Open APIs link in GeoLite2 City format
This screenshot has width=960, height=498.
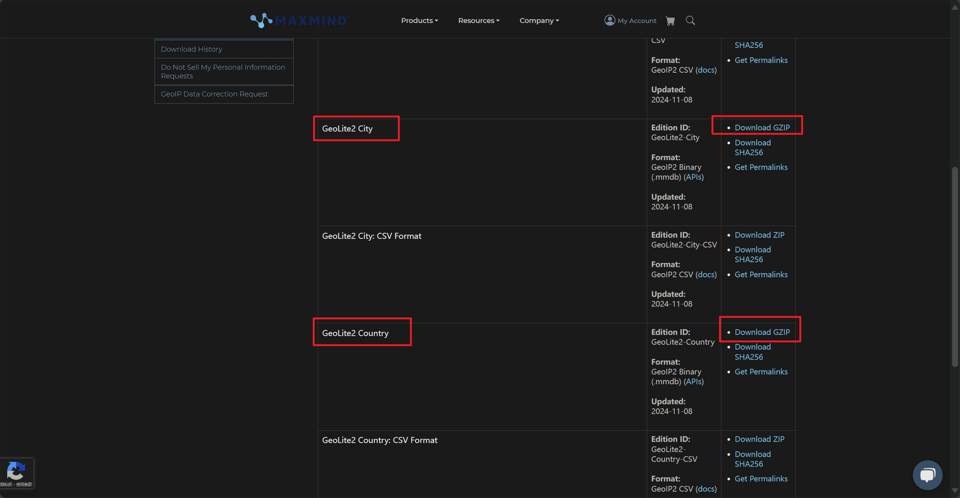pos(693,177)
